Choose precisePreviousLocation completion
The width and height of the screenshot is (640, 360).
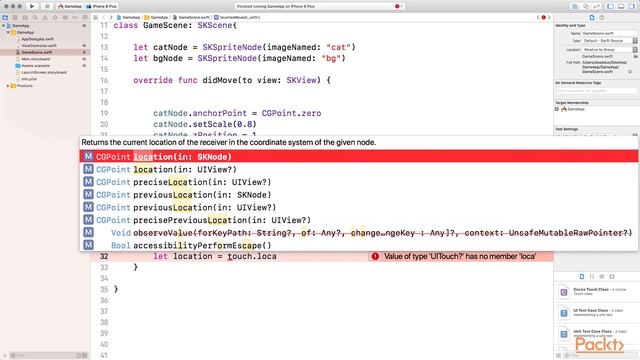point(359,220)
